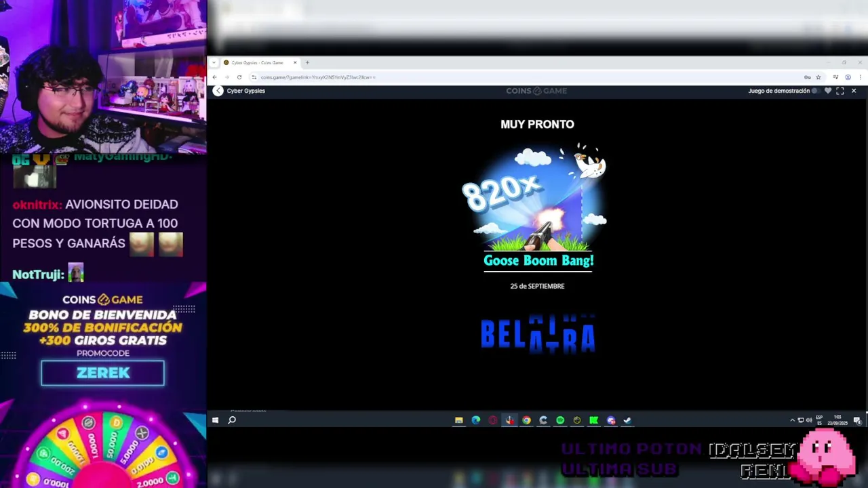Open the Windows notification center
868x488 pixels.
[857, 420]
